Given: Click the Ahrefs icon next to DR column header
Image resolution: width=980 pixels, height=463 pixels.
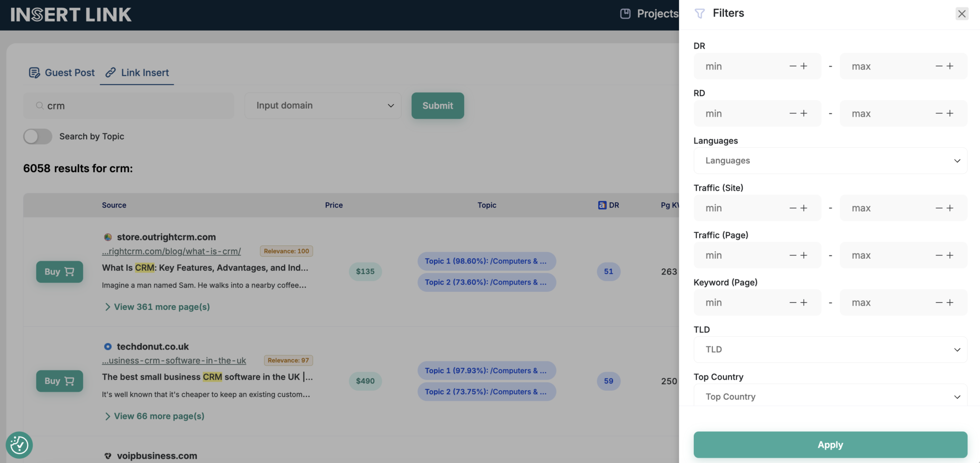Looking at the screenshot, I should click(601, 205).
